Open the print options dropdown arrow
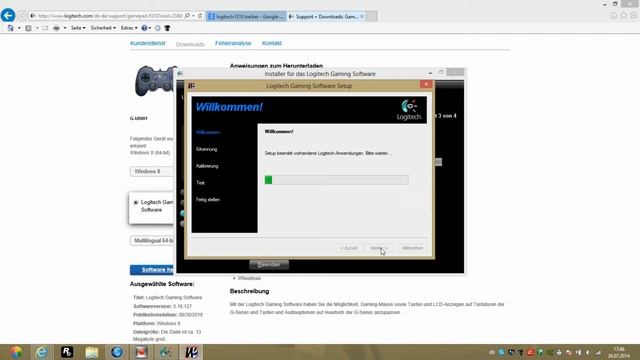Screen dimensions: 640x360 (64, 28)
